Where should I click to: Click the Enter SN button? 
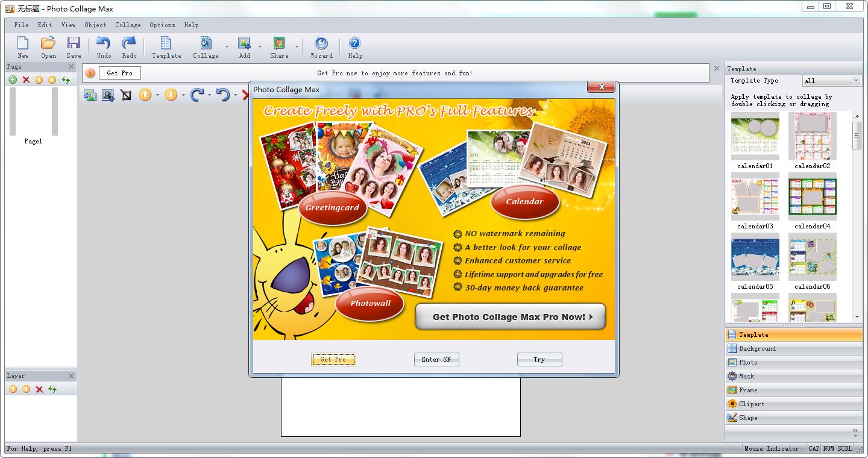pyautogui.click(x=436, y=359)
